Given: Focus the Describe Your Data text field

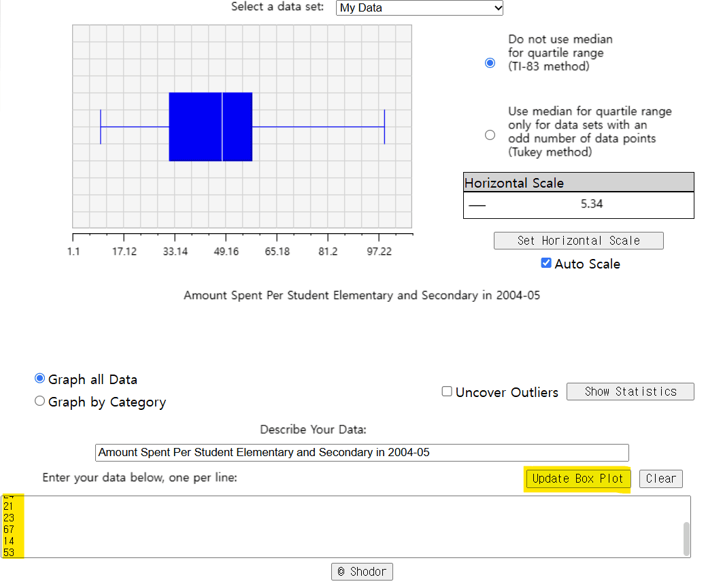Looking at the screenshot, I should pos(362,452).
